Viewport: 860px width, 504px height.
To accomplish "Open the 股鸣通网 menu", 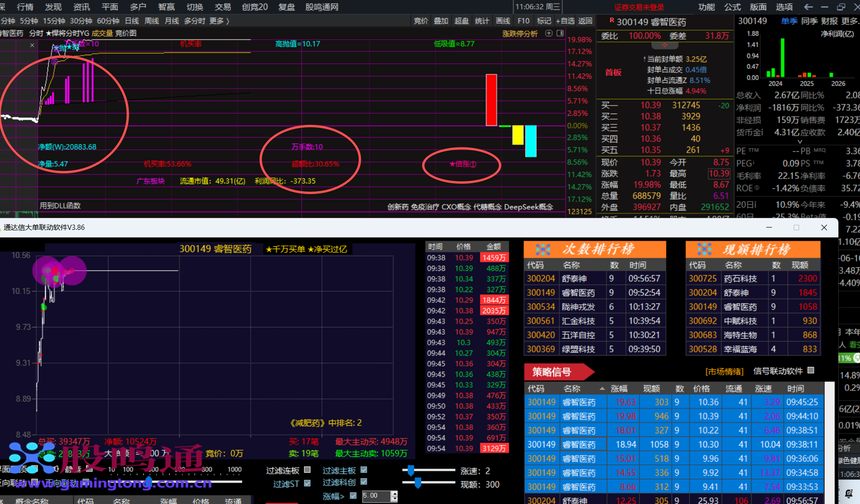I will point(322,7).
